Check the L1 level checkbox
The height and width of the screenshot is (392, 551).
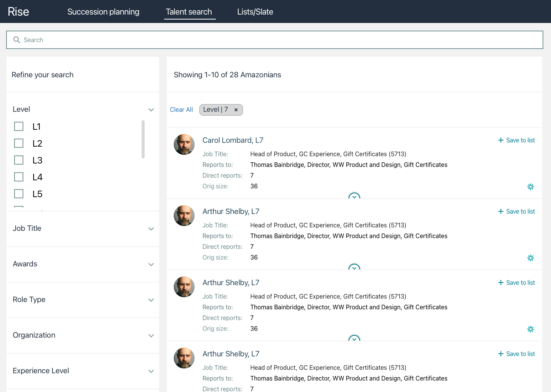point(19,126)
